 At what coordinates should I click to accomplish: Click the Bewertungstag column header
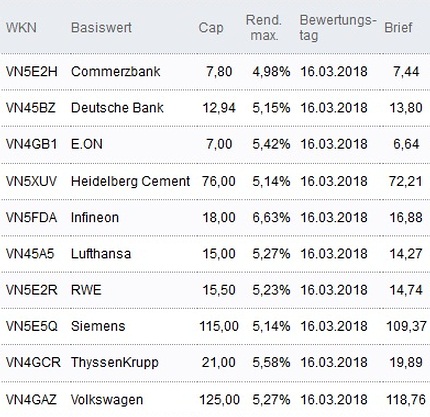pos(338,28)
